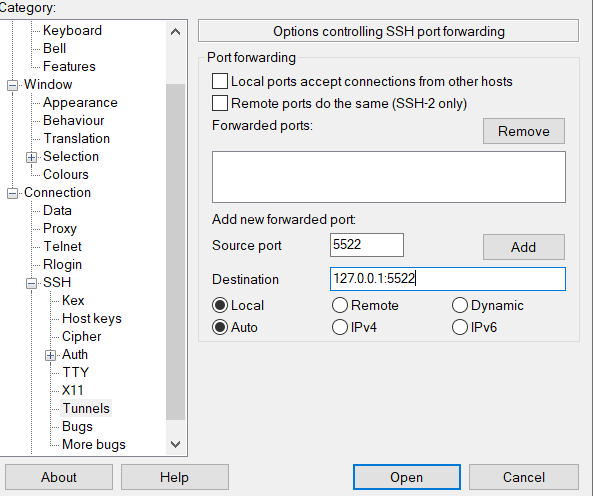Enable local ports accept connections checkbox
593x496 pixels.
tap(220, 81)
